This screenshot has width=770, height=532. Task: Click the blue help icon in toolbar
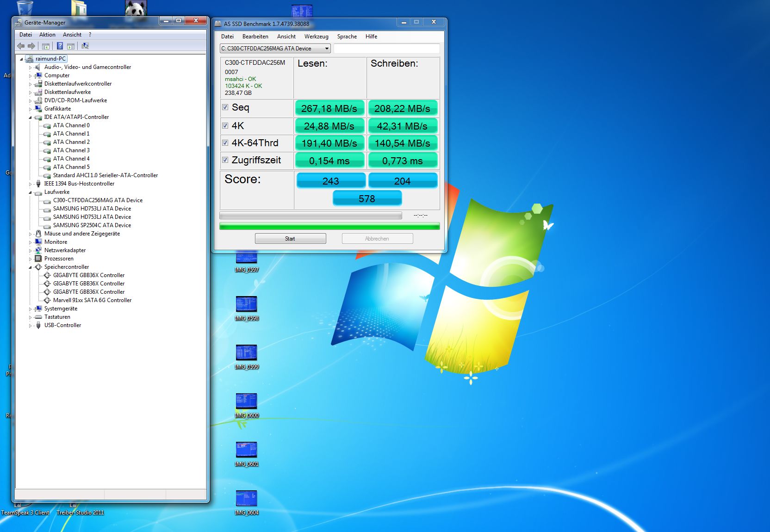(x=60, y=46)
